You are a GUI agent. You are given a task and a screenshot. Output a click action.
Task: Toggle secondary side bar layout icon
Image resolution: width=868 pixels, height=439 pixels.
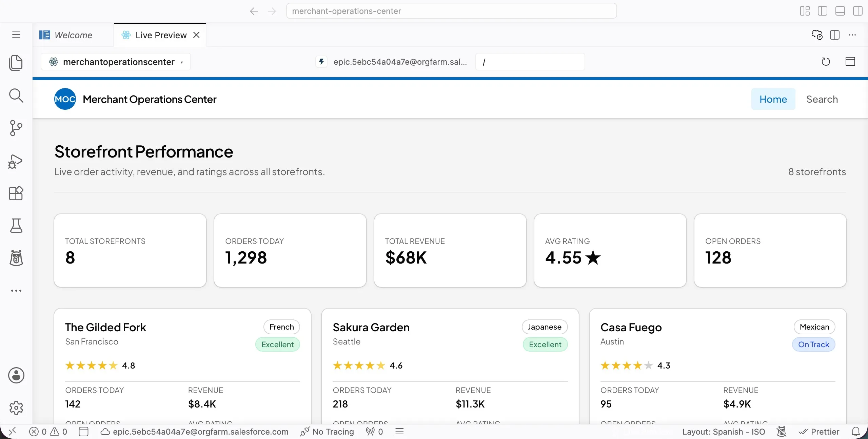click(857, 11)
